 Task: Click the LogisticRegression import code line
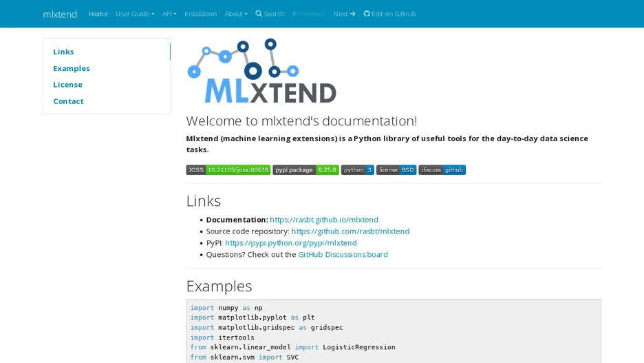(x=293, y=347)
